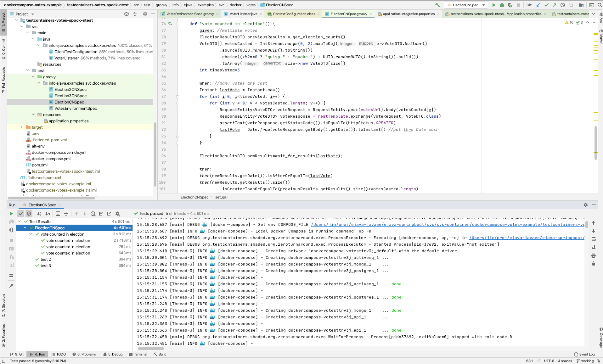Click the editor vertical scrollbar
The height and width of the screenshot is (364, 603).
pyautogui.click(x=596, y=143)
